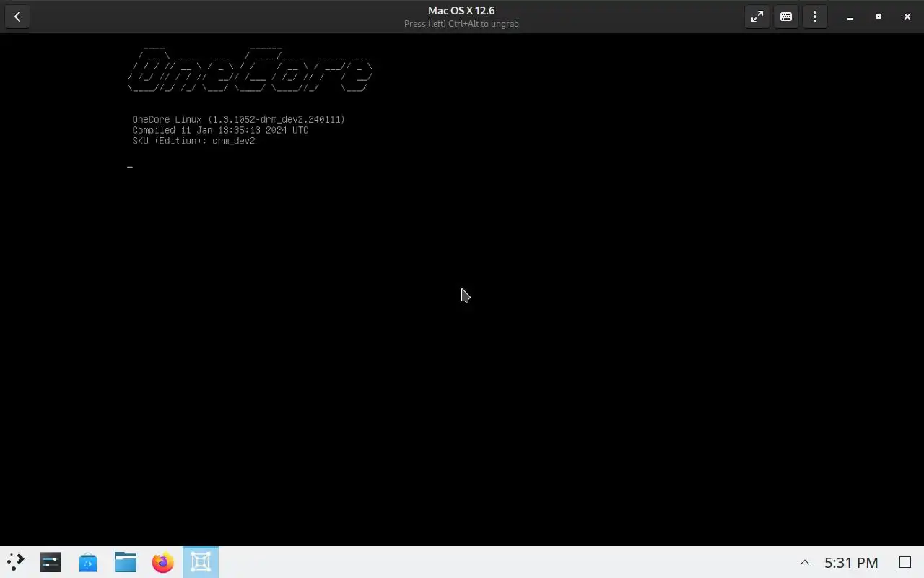Launch Firefox from the taskbar
Screen dimensions: 924x578
pos(163,562)
